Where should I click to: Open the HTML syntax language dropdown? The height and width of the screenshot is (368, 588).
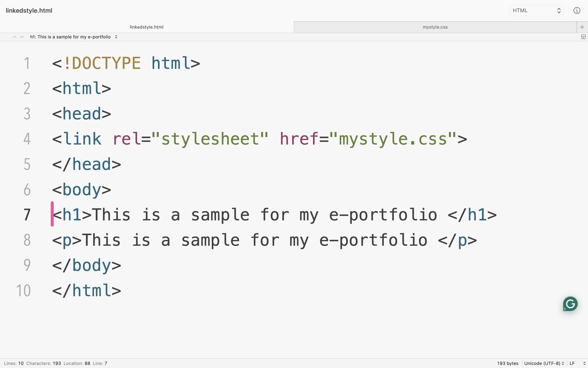click(x=537, y=10)
